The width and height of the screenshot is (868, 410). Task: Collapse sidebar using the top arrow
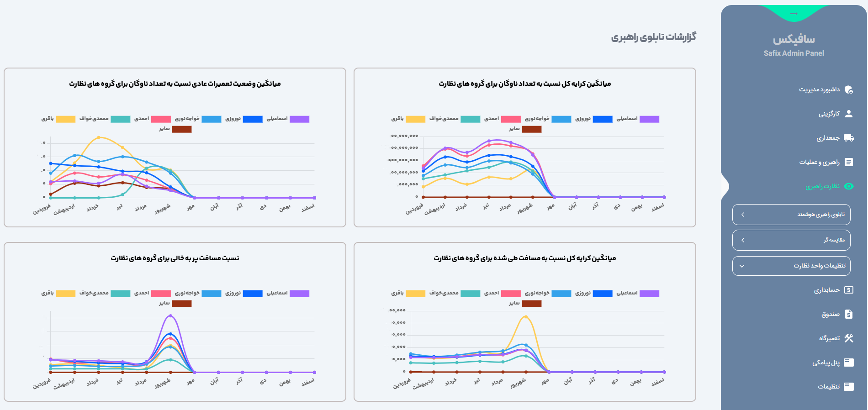794,14
